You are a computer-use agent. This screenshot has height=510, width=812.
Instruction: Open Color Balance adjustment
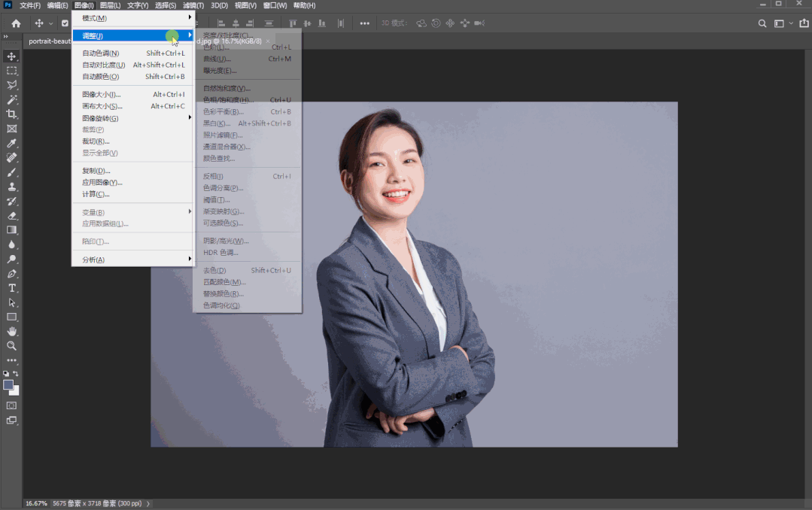click(x=247, y=112)
